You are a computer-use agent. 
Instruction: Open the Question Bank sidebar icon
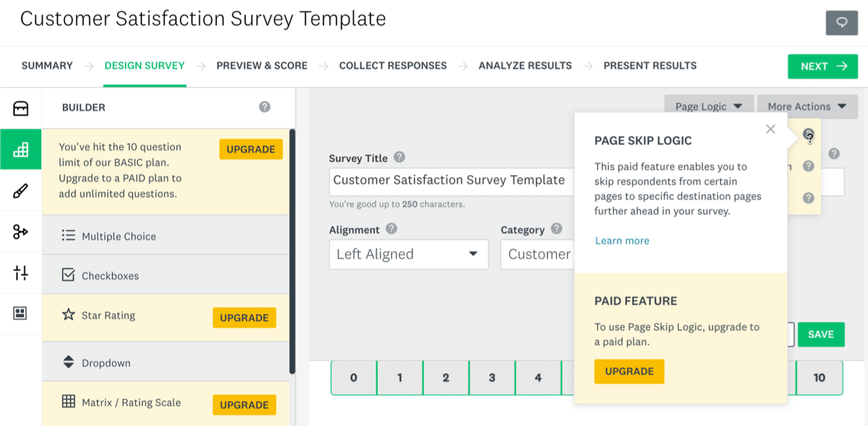point(20,108)
